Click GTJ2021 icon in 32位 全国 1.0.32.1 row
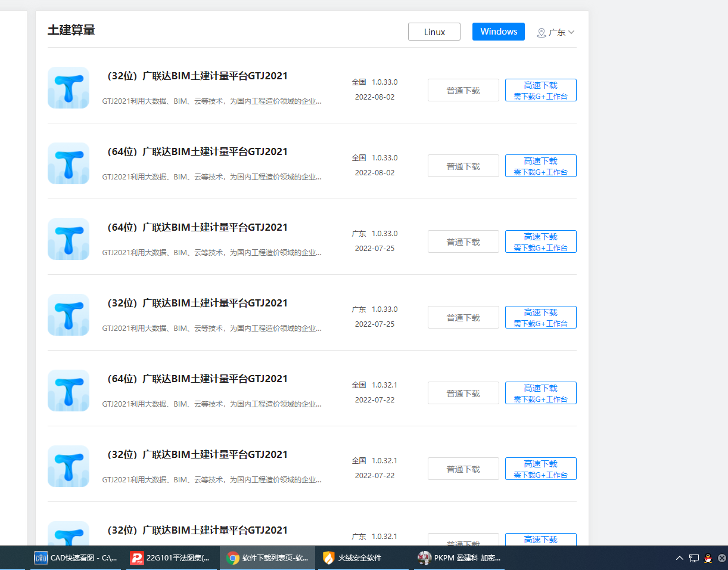This screenshot has width=728, height=570. 69,466
